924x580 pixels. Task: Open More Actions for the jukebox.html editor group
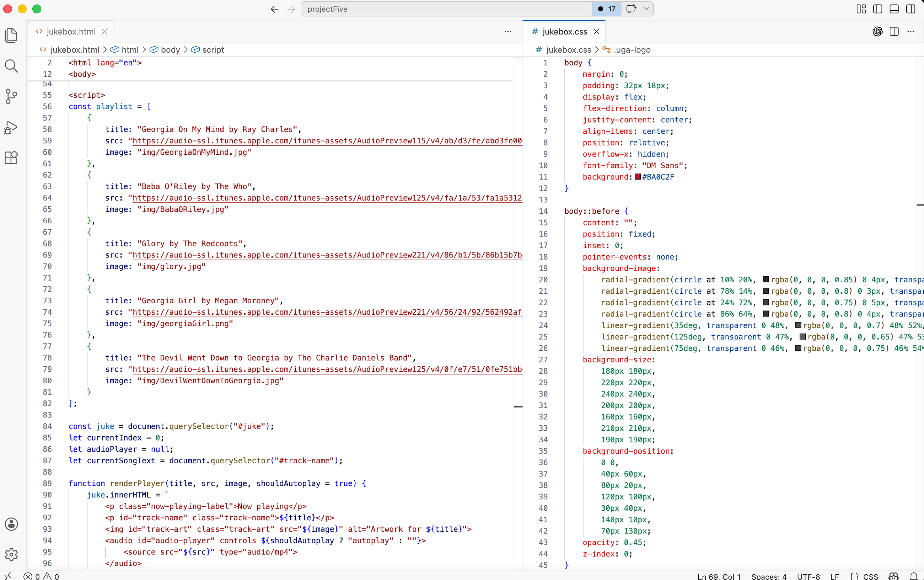click(508, 31)
